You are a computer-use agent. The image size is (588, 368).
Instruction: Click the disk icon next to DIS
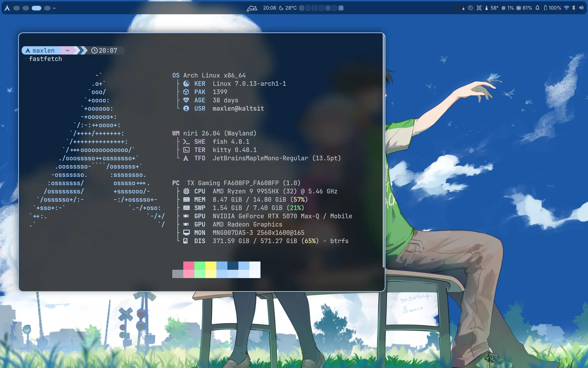pos(185,241)
